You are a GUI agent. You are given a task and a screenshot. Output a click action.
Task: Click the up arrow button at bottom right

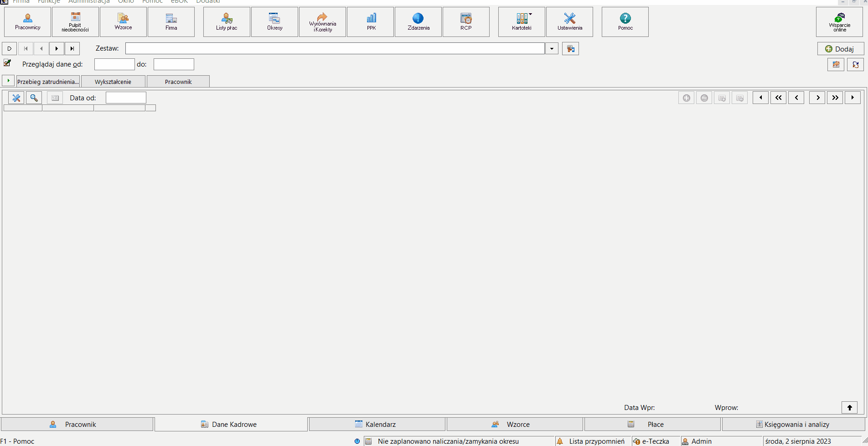(849, 407)
